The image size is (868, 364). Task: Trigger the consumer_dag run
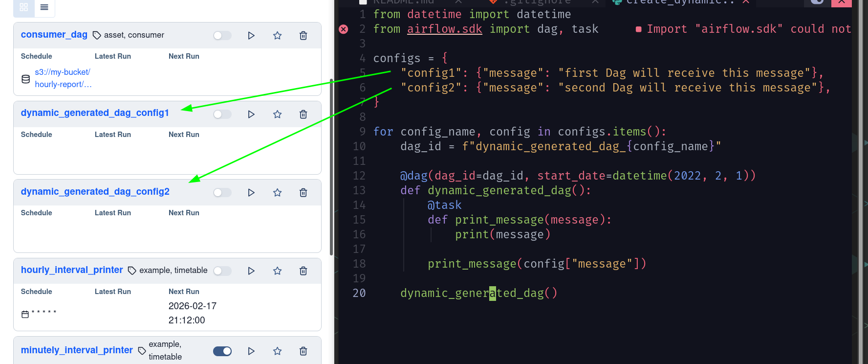(x=251, y=36)
